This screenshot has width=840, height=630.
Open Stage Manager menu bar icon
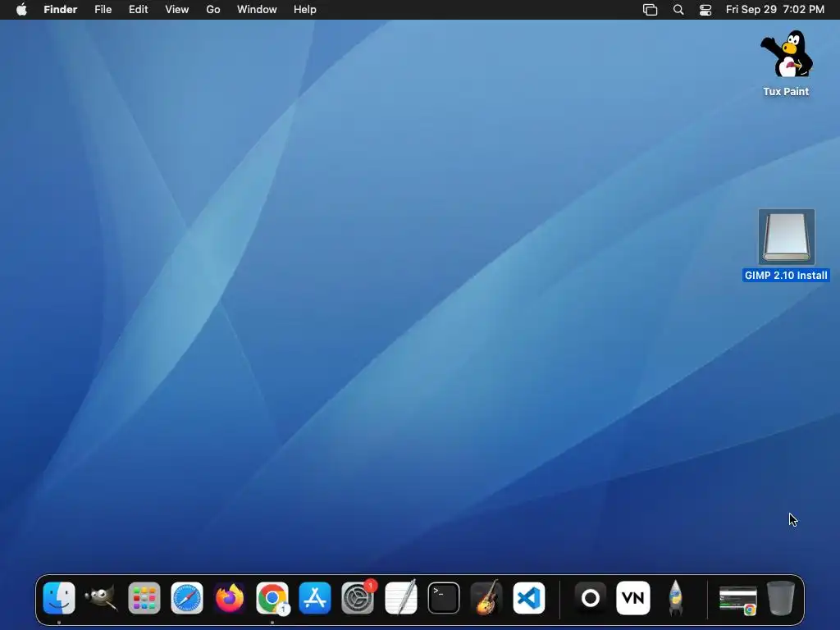[x=650, y=10]
